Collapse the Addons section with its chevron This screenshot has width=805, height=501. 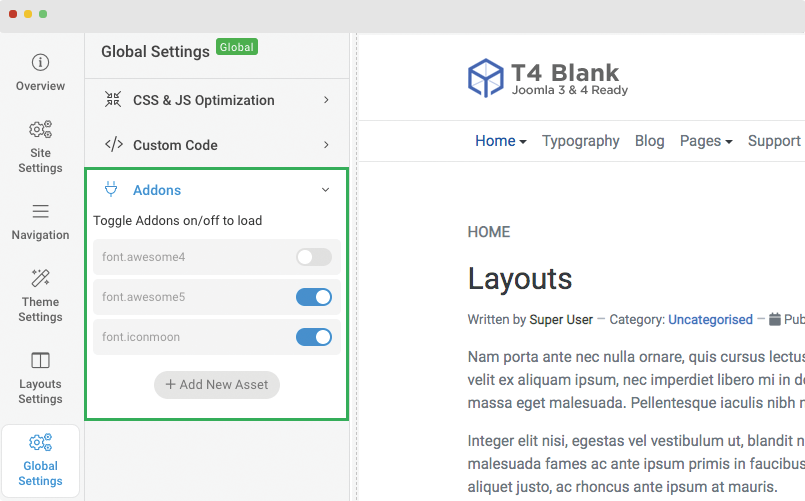(325, 190)
